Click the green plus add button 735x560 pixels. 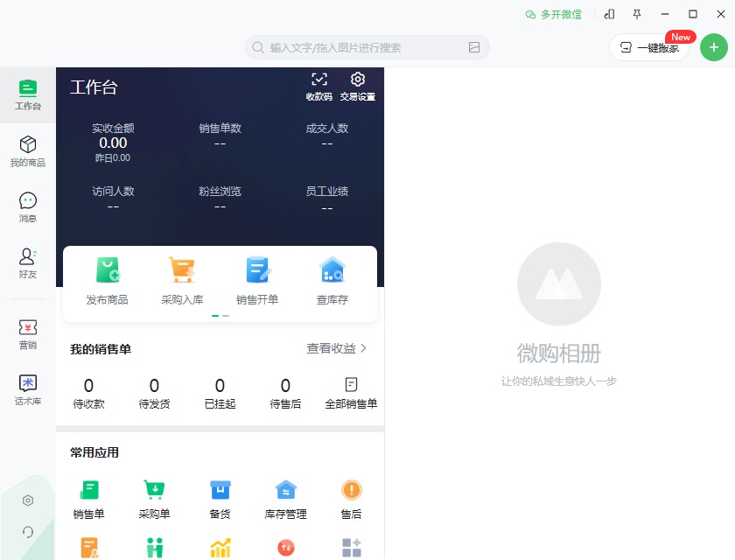pyautogui.click(x=713, y=47)
